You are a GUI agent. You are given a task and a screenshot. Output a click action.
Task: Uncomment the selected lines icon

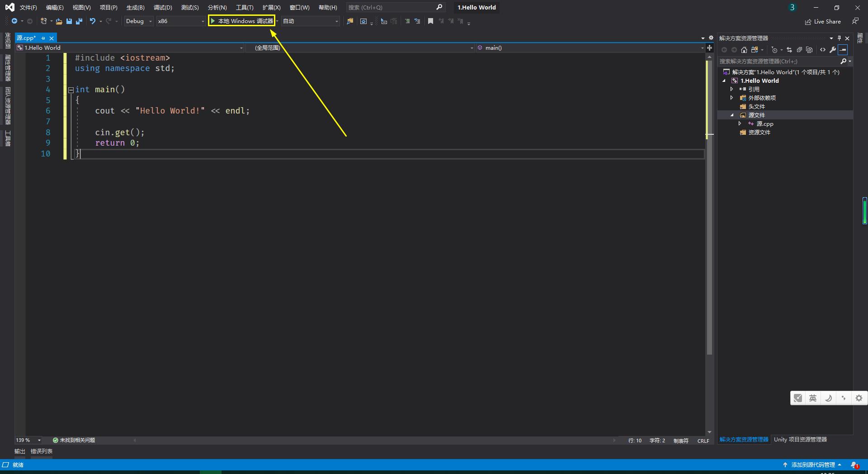(x=417, y=21)
